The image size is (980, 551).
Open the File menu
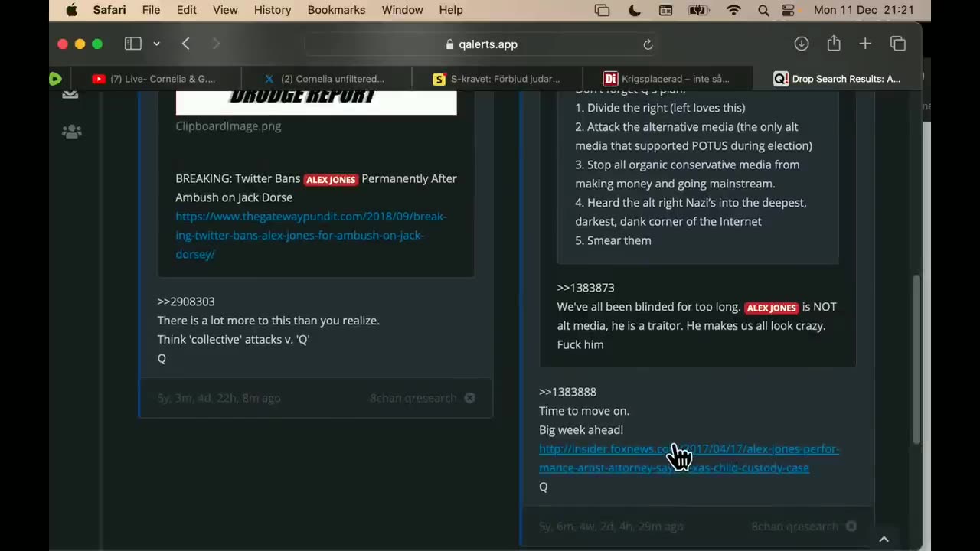click(x=151, y=10)
